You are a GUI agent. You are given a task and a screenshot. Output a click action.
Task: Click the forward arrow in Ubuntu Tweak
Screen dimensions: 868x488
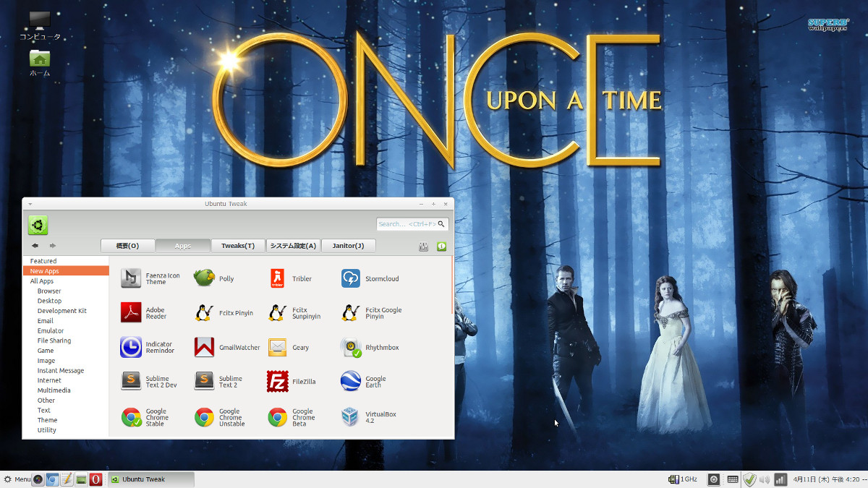click(53, 246)
